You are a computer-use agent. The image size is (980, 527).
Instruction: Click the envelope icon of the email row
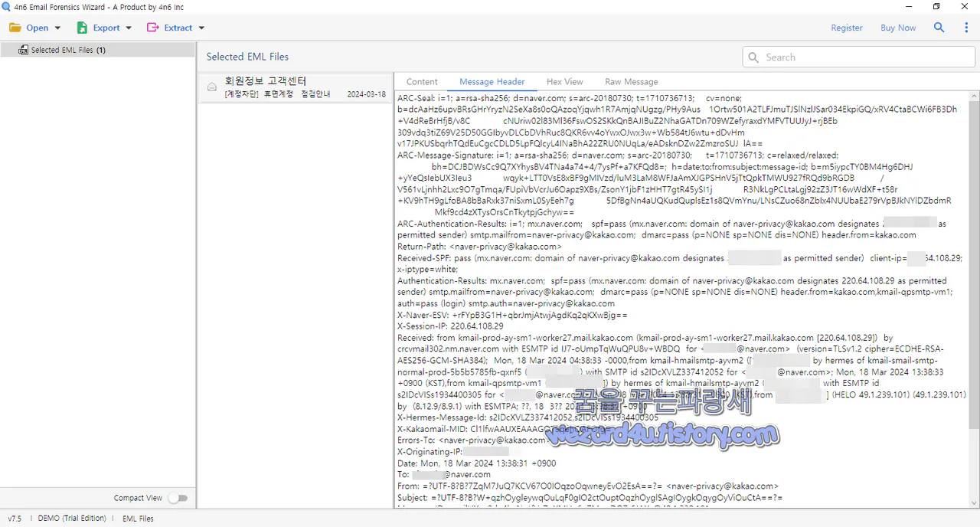pos(212,87)
